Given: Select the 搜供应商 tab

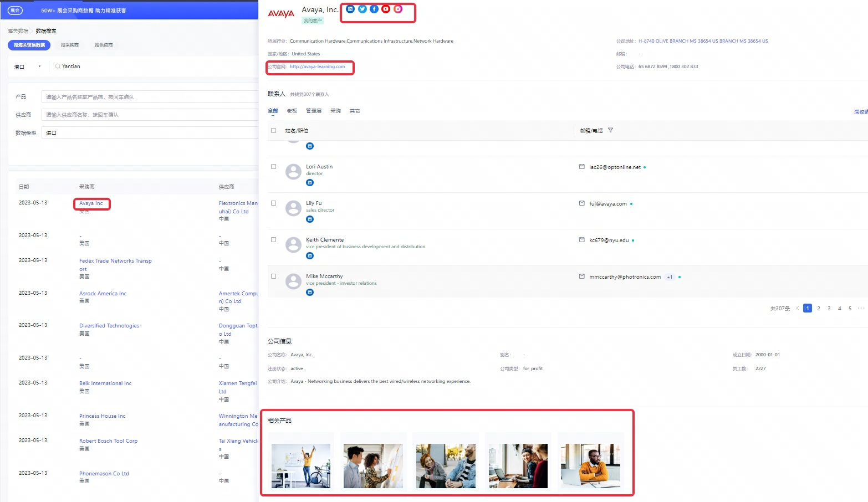Looking at the screenshot, I should coord(104,45).
